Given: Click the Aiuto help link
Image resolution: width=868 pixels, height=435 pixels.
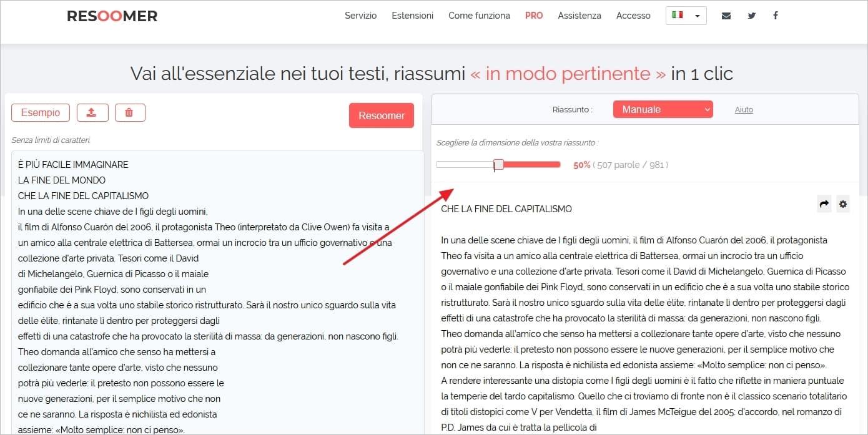Looking at the screenshot, I should 744,110.
